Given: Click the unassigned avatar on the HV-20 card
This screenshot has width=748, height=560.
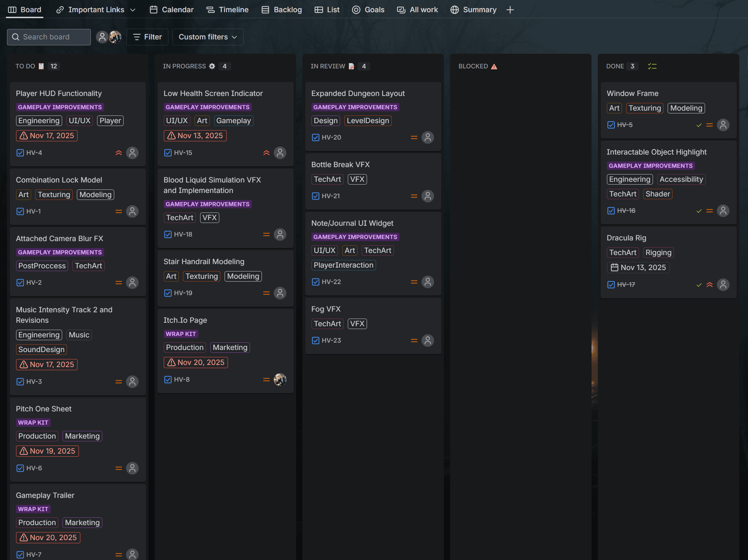Looking at the screenshot, I should pos(427,137).
